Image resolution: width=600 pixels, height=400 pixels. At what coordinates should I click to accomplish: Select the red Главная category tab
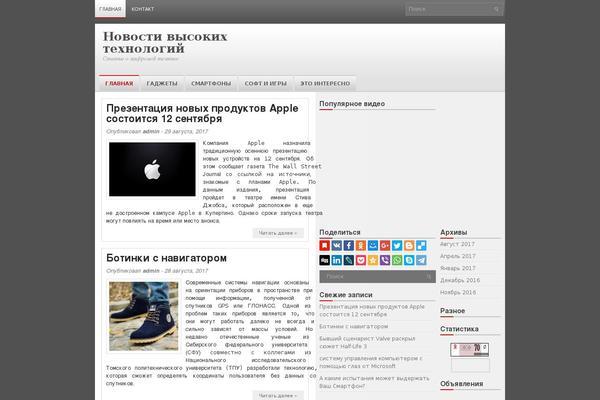coord(119,83)
